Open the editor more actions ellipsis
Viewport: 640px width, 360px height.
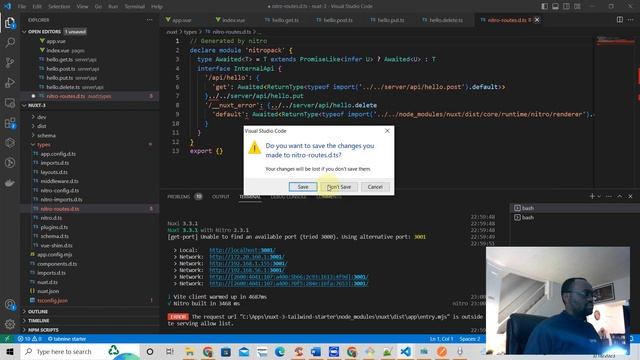[x=631, y=20]
